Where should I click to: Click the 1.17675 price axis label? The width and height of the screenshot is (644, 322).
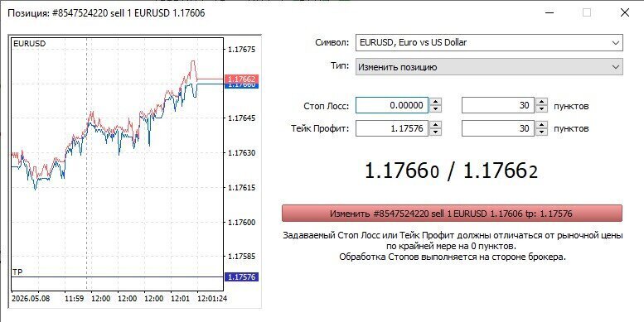click(x=241, y=49)
